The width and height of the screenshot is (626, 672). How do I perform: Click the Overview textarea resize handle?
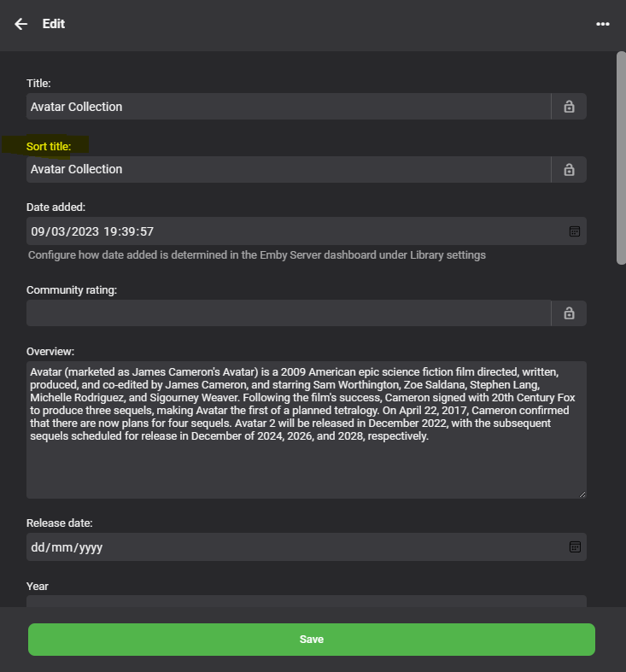tap(582, 494)
